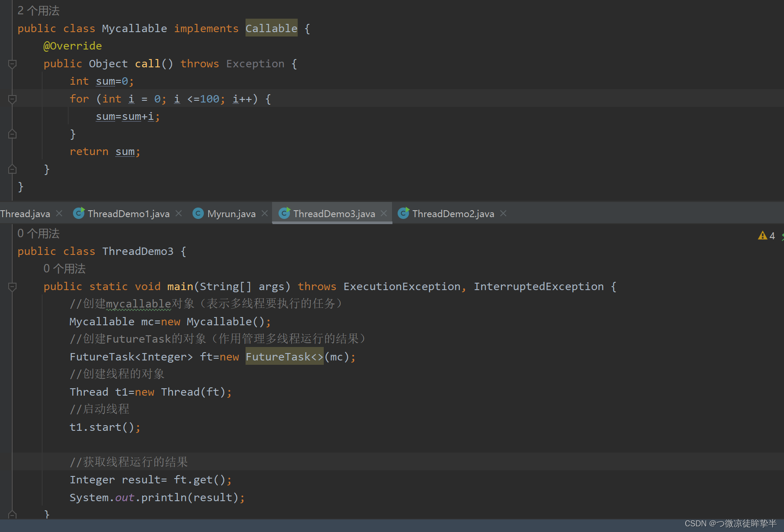Click the '2 个用法' usages hint above Mycallable
This screenshot has height=532, width=784.
click(38, 11)
